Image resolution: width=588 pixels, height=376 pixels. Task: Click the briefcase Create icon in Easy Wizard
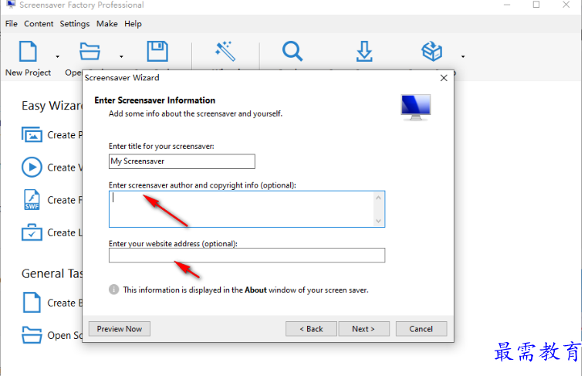point(32,232)
